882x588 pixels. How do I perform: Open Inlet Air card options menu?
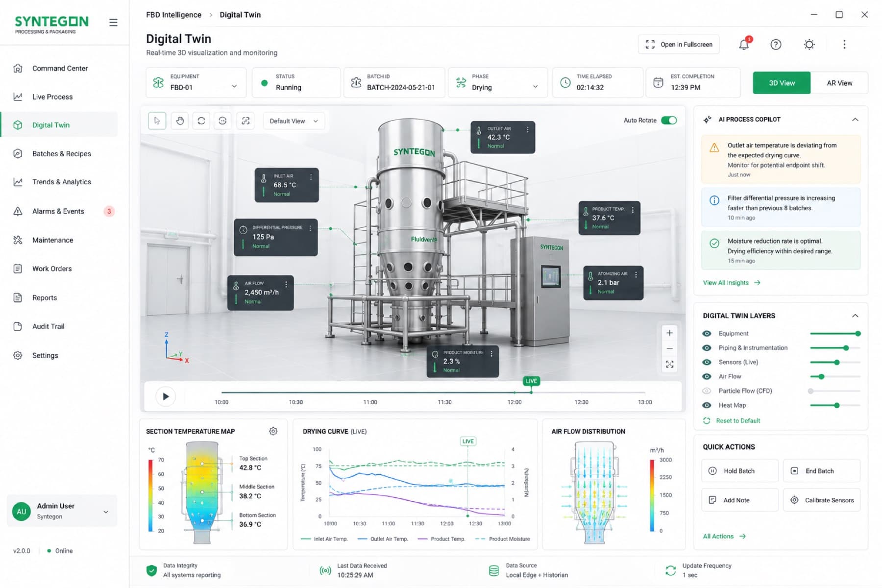[311, 177]
